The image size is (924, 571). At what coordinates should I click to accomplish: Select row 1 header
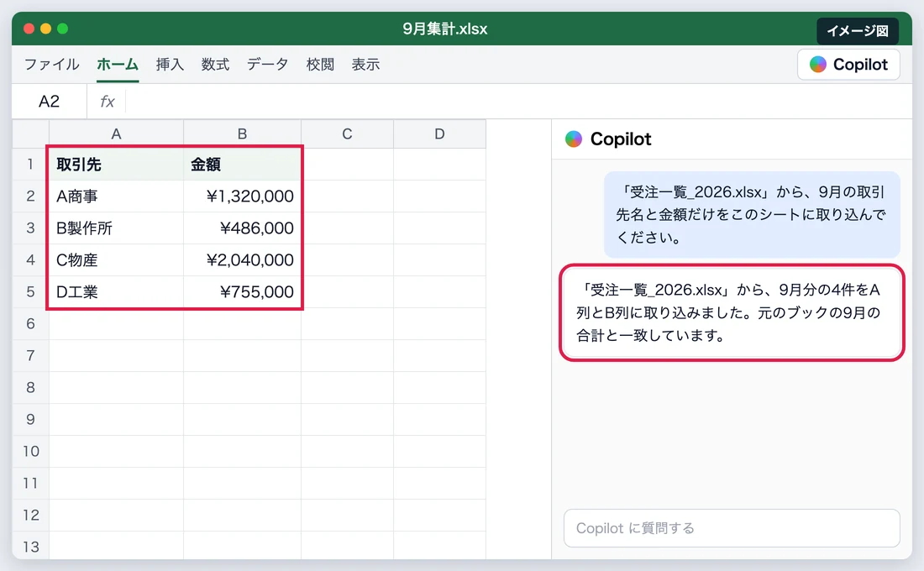[x=30, y=164]
